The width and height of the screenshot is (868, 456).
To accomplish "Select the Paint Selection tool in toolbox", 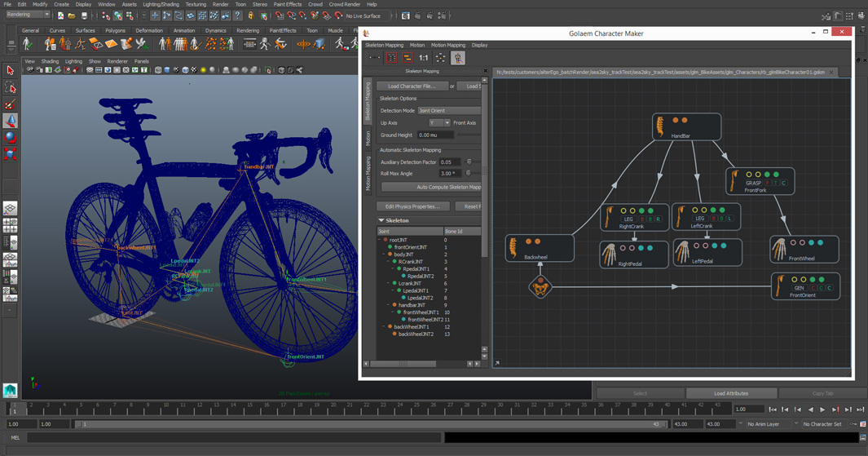I will [x=10, y=104].
